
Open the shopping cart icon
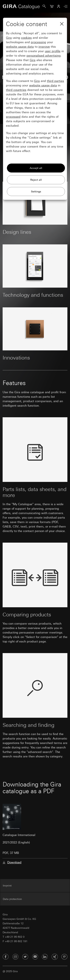coord(51,6)
